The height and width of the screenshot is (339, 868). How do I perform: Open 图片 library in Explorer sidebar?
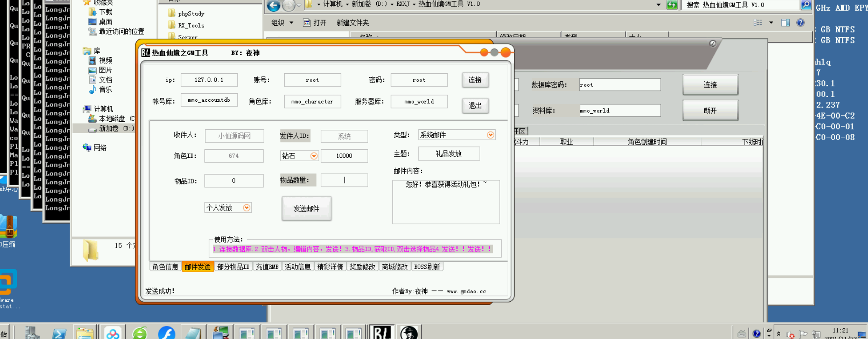coord(100,70)
